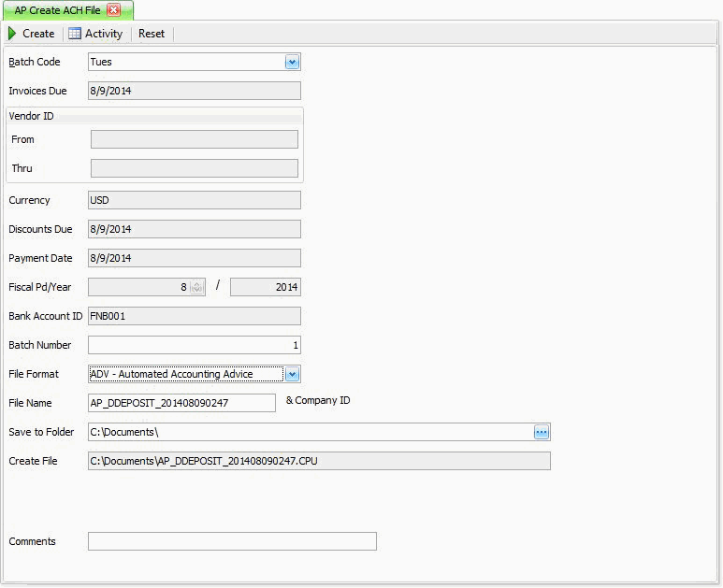
Task: Expand the Batch Code dropdown arrow
Action: 292,63
